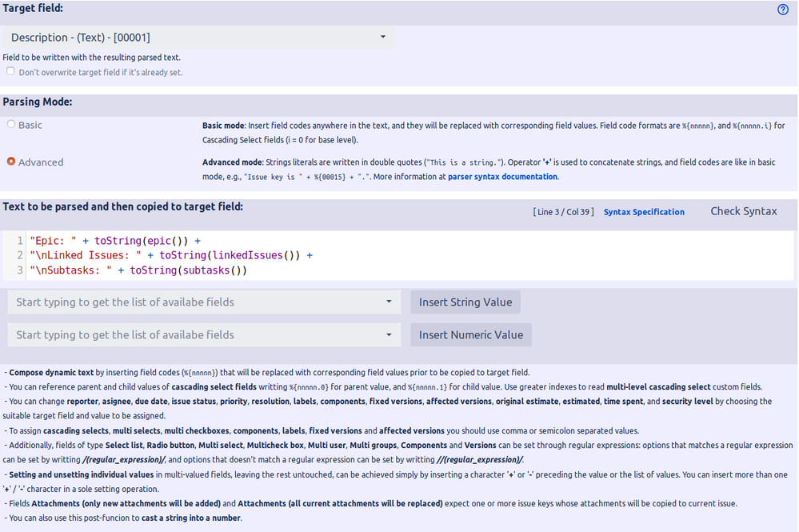Click Insert Numeric Value button

point(471,334)
